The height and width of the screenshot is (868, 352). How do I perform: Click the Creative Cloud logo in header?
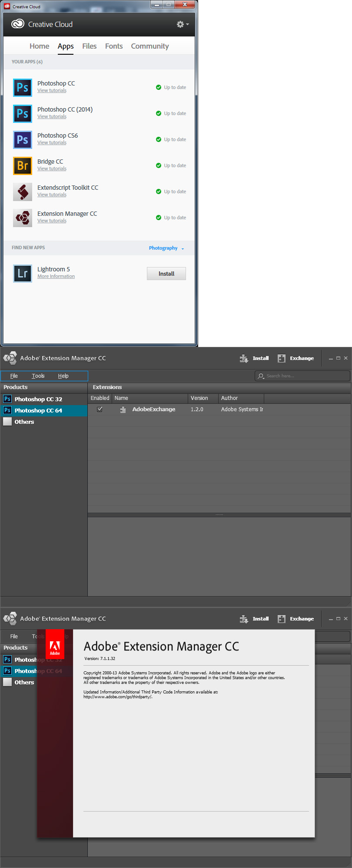point(18,24)
